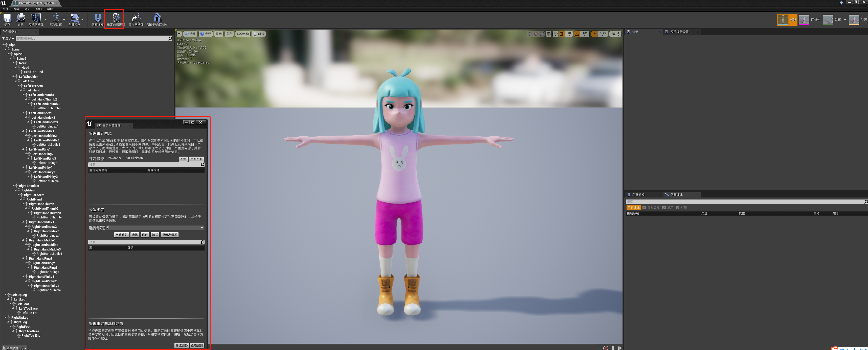The height and width of the screenshot is (350, 868).
Task: Select the rotate gizmo tool in viewport
Action: pyautogui.click(x=536, y=34)
